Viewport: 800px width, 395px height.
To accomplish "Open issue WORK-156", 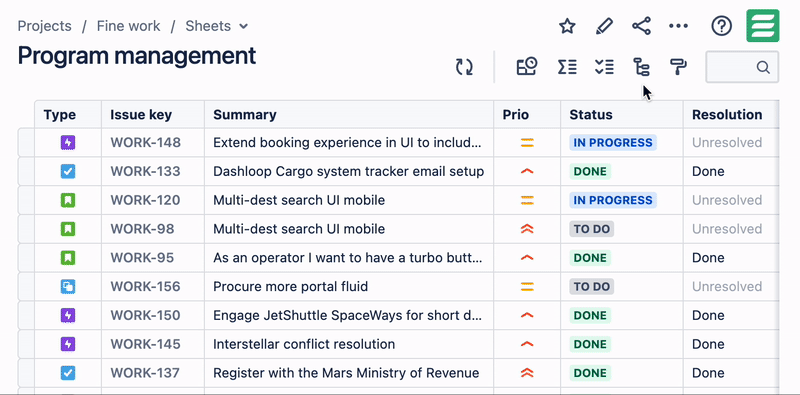I will coord(145,287).
